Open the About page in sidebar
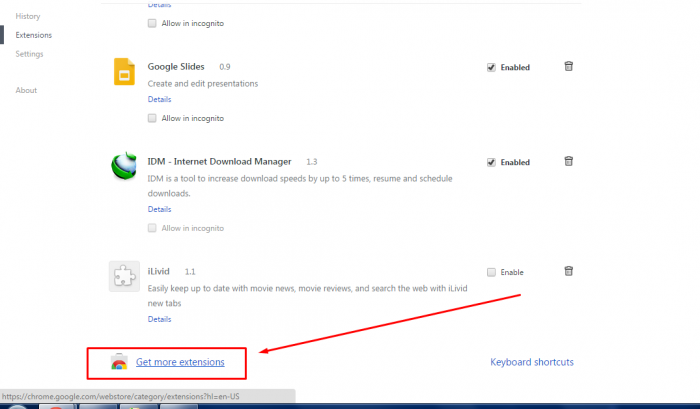700x409 pixels. tap(26, 90)
